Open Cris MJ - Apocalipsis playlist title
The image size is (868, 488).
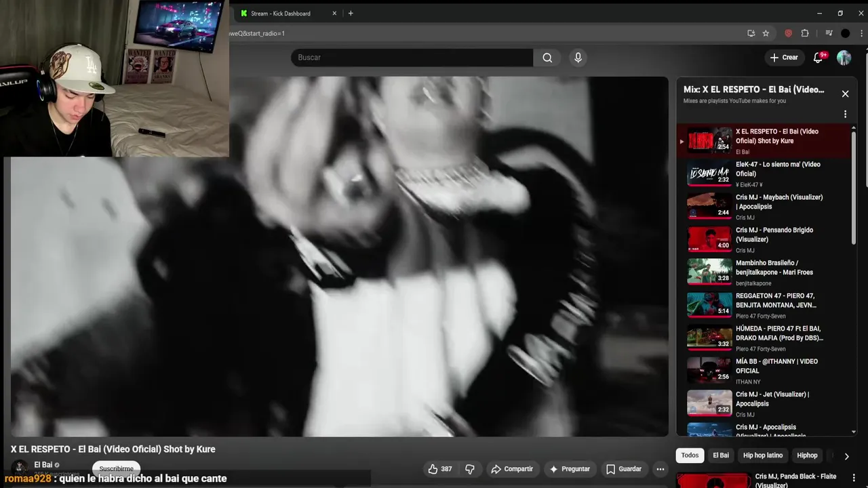pyautogui.click(x=771, y=431)
